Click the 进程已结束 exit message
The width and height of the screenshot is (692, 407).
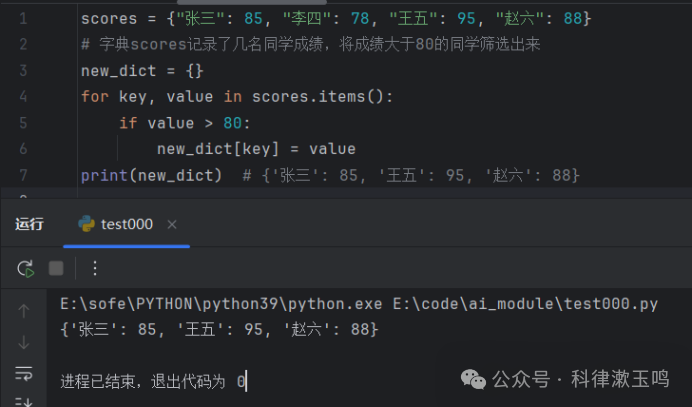[153, 381]
